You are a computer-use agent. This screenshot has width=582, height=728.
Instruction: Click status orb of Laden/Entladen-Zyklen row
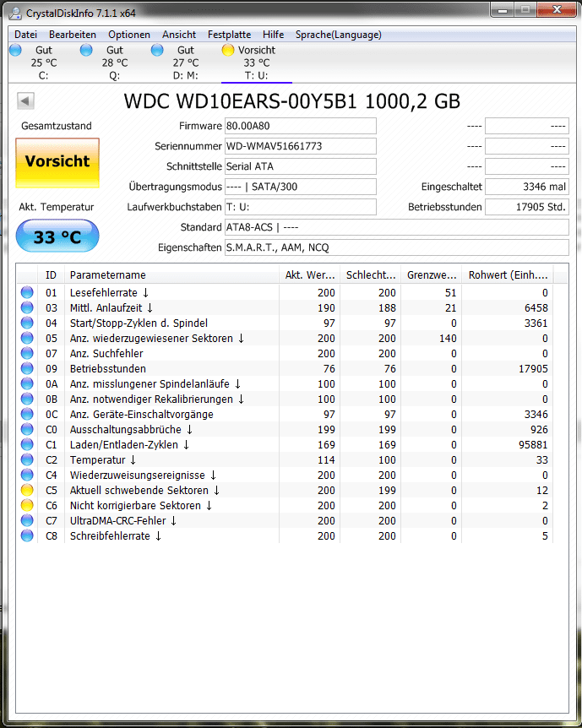[x=27, y=445]
